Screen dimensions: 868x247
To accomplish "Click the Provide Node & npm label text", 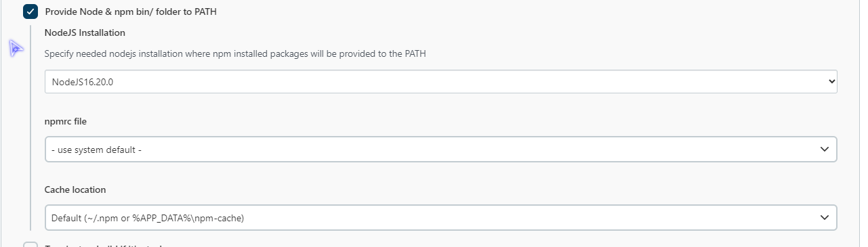I will click(131, 12).
